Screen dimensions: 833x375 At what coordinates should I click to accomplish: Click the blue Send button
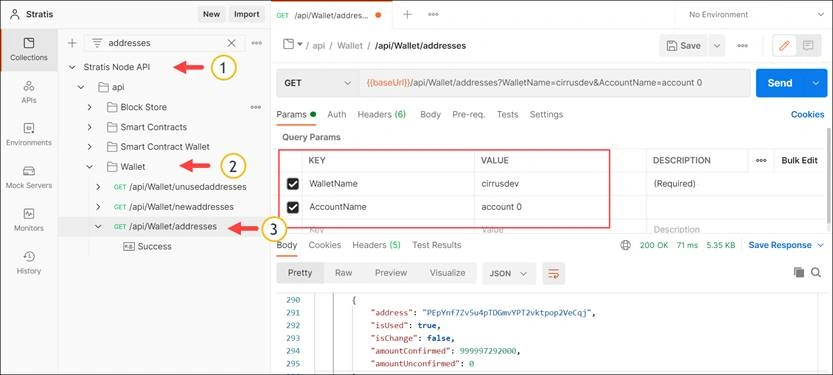[x=780, y=83]
